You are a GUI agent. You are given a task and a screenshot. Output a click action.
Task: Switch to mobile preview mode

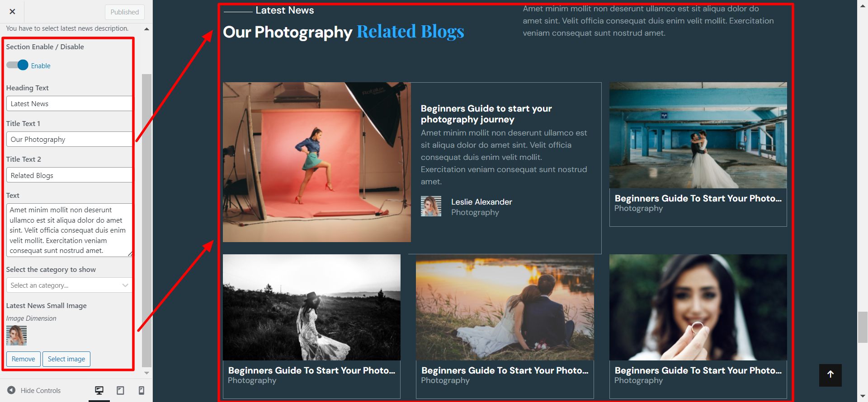[141, 390]
